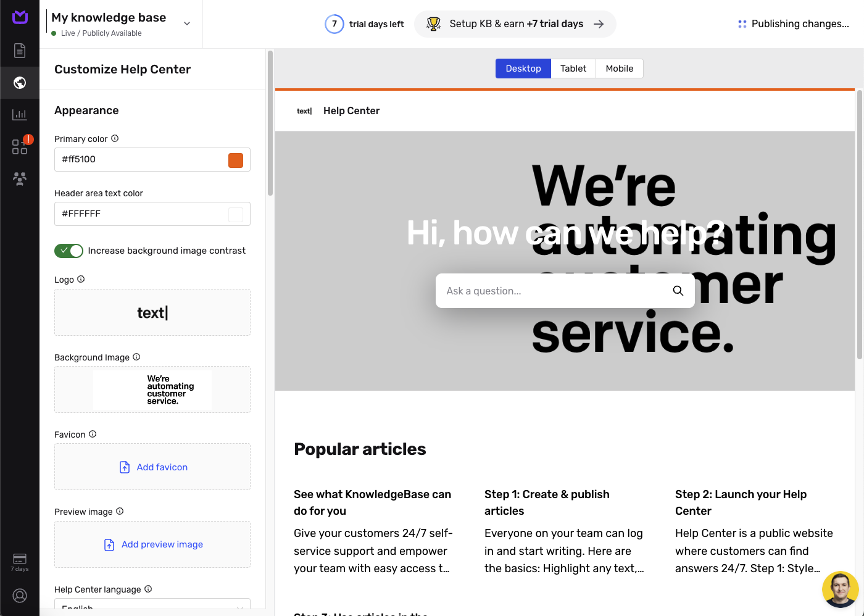The image size is (864, 616).
Task: Click the Primary color info tooltip icon
Action: pyautogui.click(x=115, y=138)
